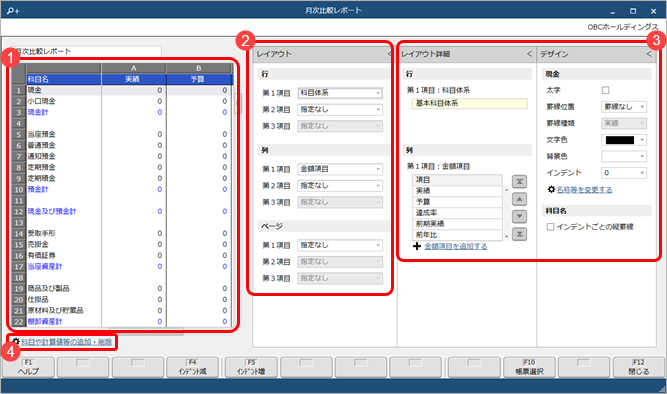Image resolution: width=667 pixels, height=394 pixels.
Task: Select 前期実績 in 金額項目 list
Action: (457, 224)
